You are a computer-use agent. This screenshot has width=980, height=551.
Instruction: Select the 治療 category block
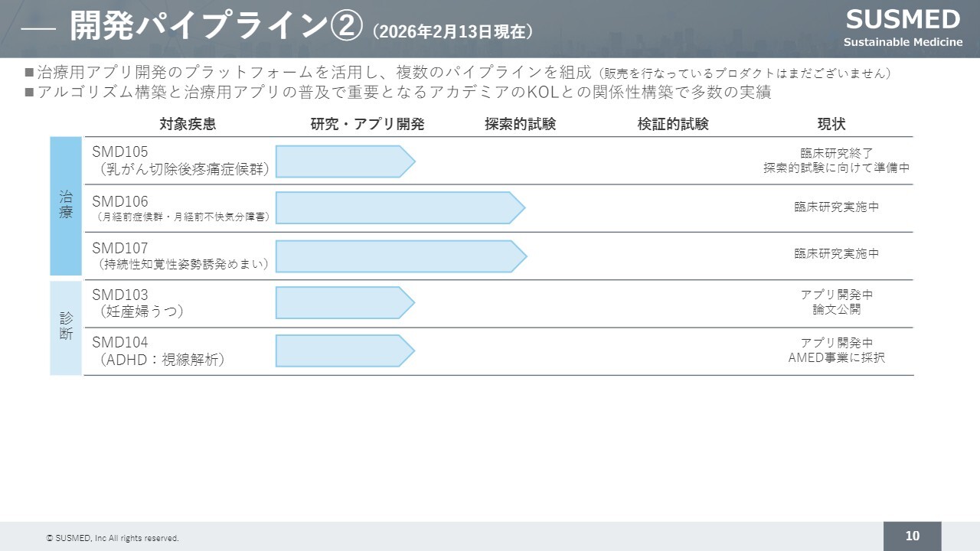66,206
